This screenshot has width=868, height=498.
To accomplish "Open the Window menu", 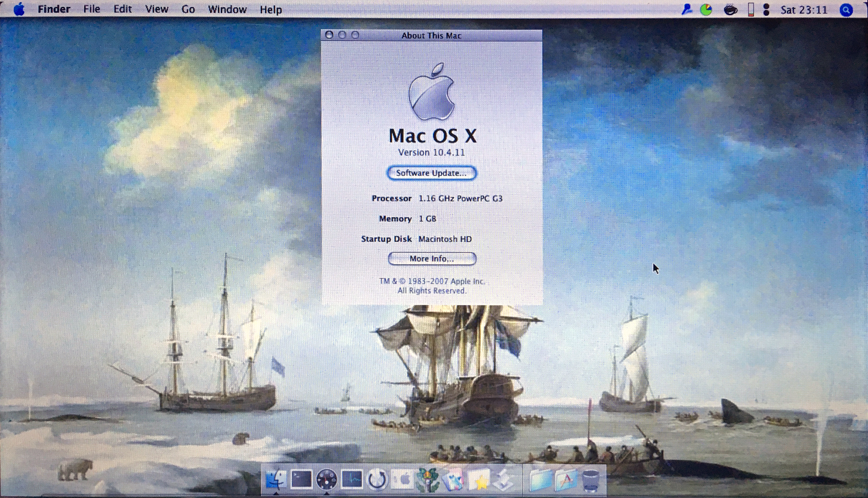I will (x=227, y=9).
